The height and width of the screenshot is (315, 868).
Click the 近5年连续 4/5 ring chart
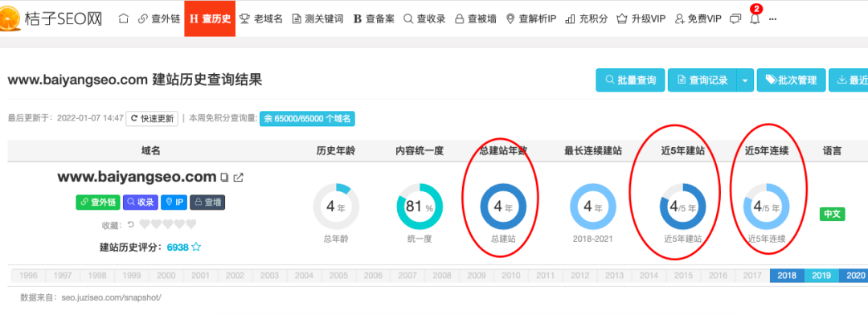(x=766, y=207)
